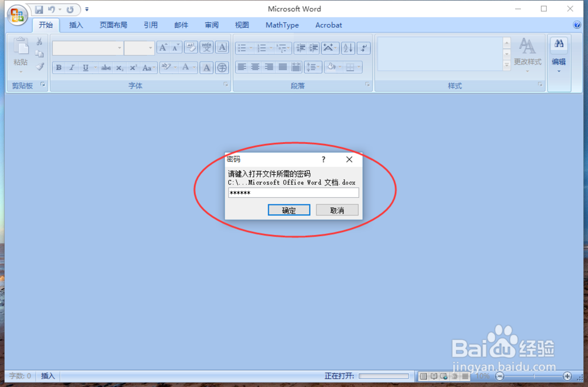This screenshot has width=588, height=387.
Task: Click the Decrease Indent icon
Action: (x=300, y=48)
